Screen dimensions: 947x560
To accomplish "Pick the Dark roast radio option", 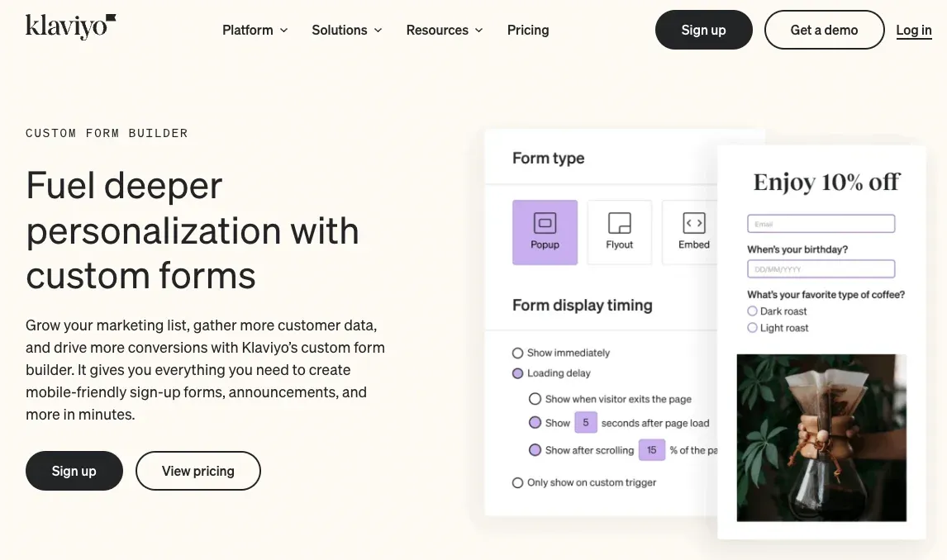I will click(752, 311).
